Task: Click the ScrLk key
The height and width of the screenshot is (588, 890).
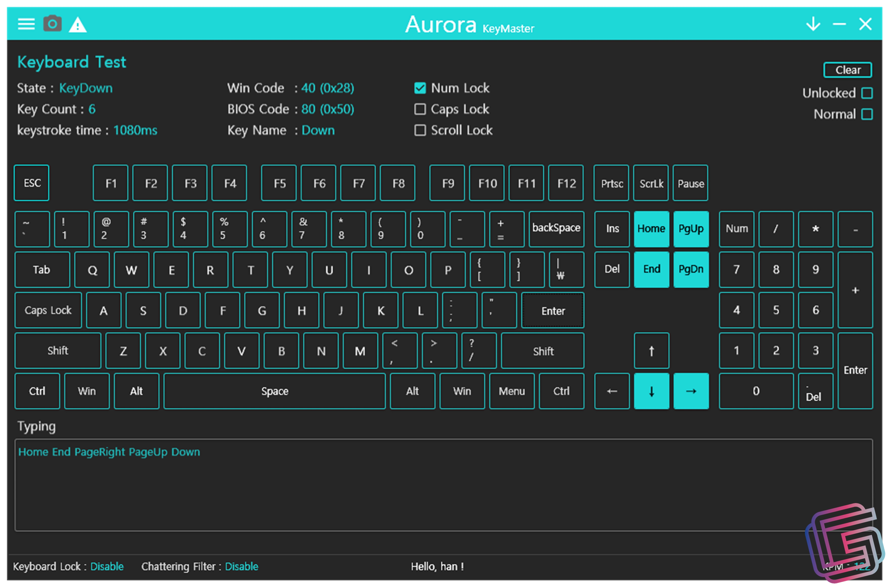Action: [x=651, y=183]
